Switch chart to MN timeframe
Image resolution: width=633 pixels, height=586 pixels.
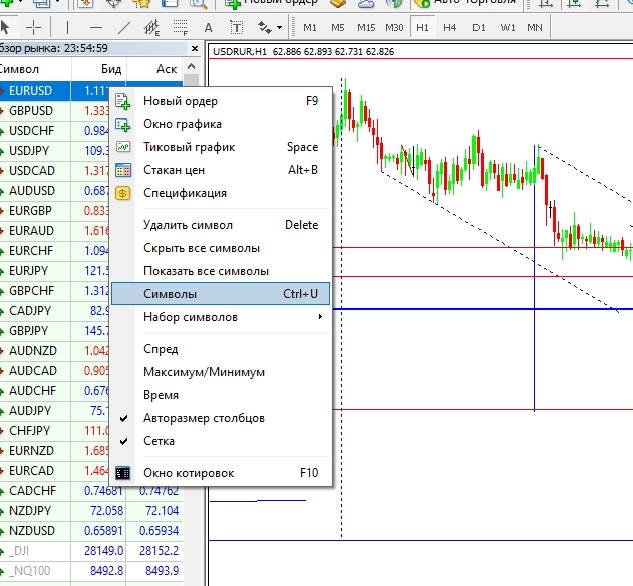click(x=535, y=27)
